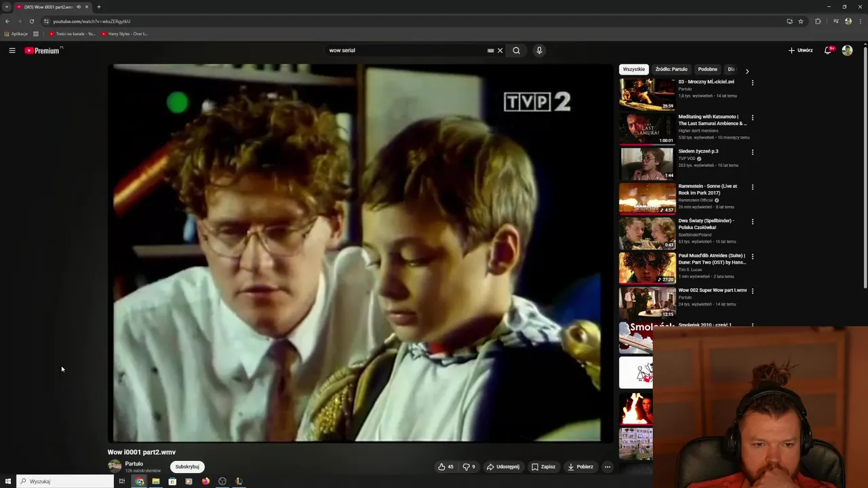Open Siedem życzeń p.3 thumbnail
This screenshot has width=868, height=488.
[x=647, y=163]
